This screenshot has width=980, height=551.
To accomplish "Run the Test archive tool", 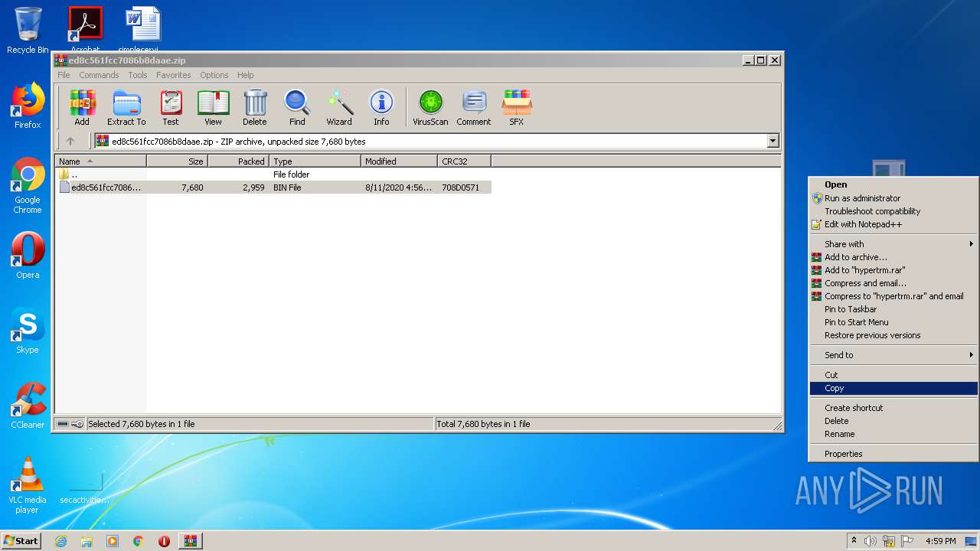I will tap(171, 107).
